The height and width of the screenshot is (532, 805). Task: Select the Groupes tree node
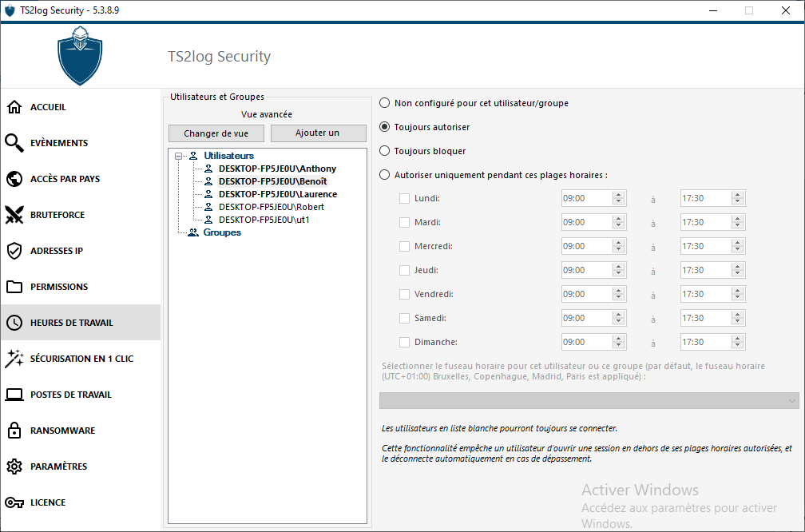pos(222,232)
